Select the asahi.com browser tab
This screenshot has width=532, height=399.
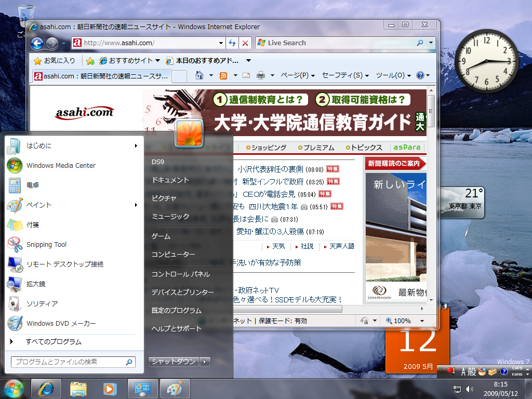tap(102, 76)
